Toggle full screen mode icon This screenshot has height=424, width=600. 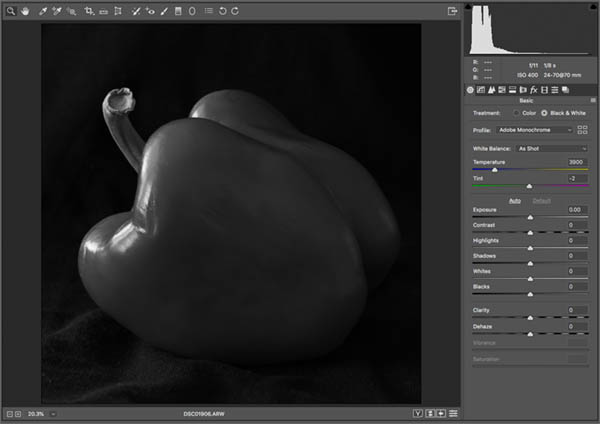(452, 11)
